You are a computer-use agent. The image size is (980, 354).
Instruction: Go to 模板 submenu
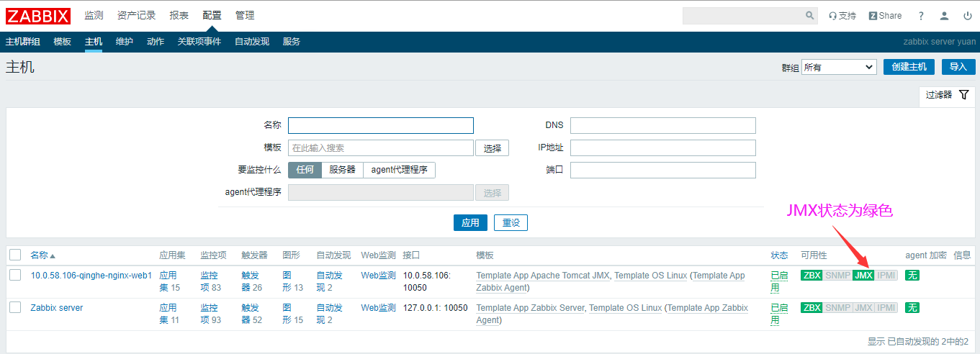(x=63, y=42)
